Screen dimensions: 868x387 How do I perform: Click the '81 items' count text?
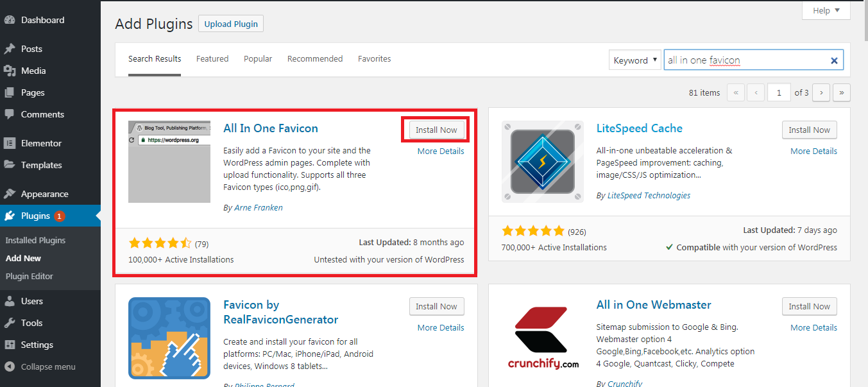704,93
